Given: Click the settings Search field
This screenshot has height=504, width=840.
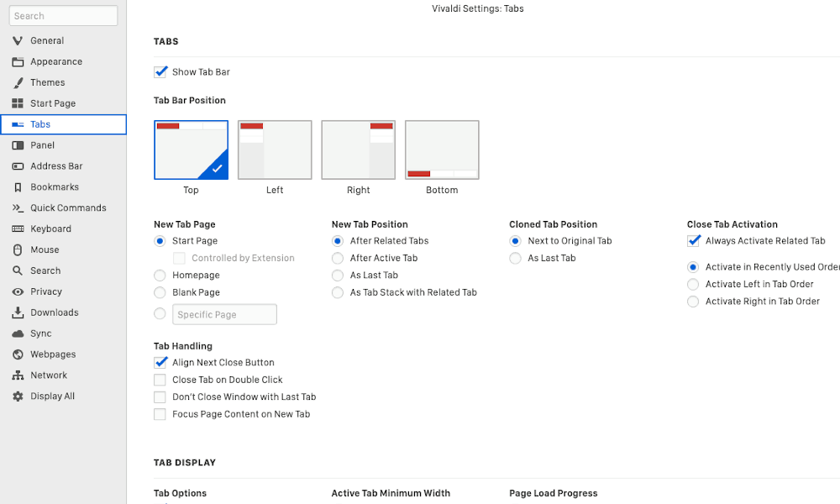Looking at the screenshot, I should tap(63, 15).
